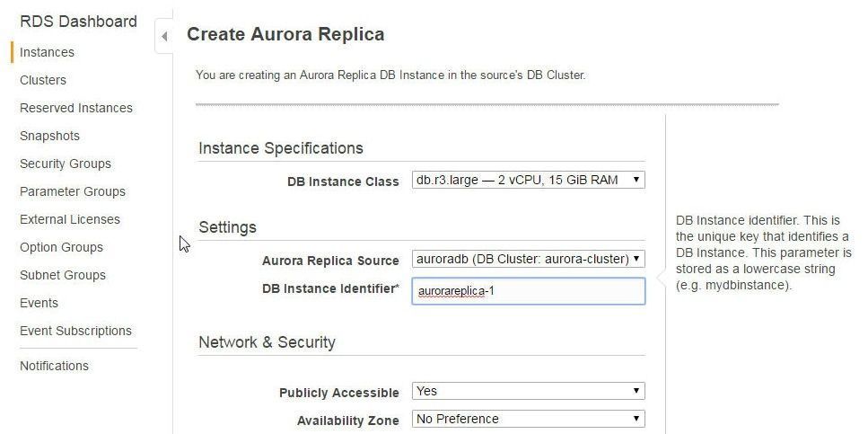The width and height of the screenshot is (868, 434).
Task: Navigate to Option Groups
Action: click(x=61, y=247)
